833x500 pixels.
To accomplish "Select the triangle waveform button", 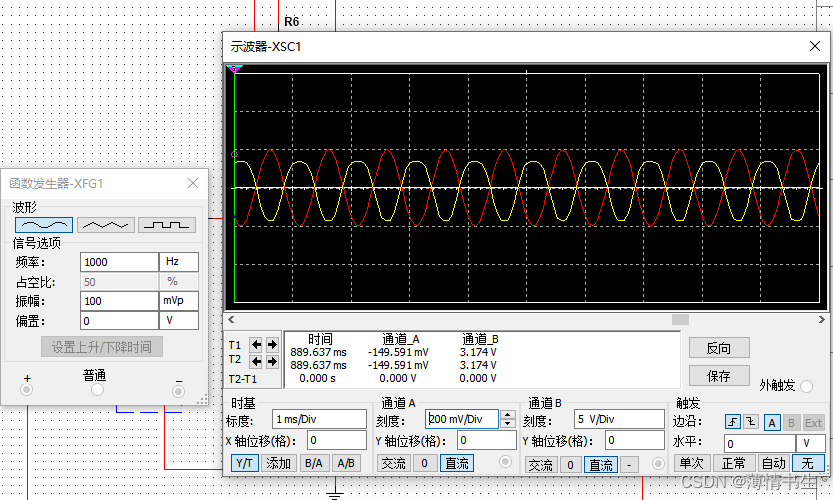I will coord(105,225).
